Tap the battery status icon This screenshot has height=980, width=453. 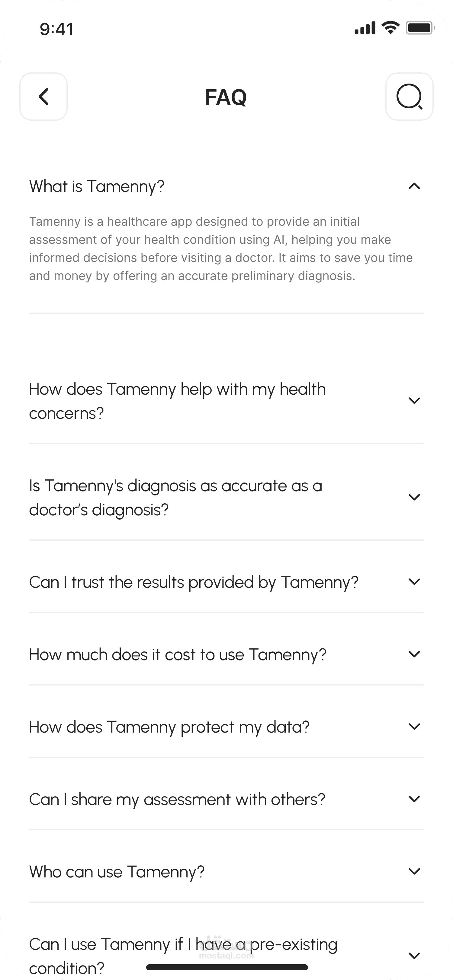(420, 28)
